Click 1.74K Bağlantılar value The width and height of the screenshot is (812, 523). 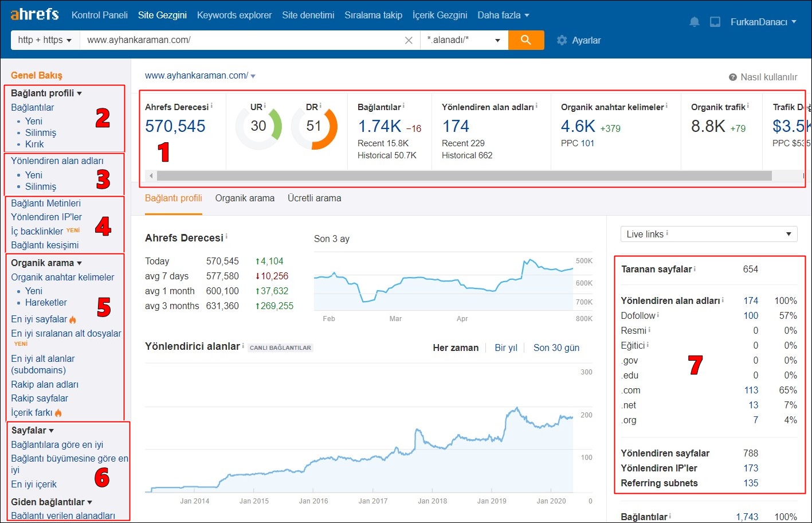(379, 126)
